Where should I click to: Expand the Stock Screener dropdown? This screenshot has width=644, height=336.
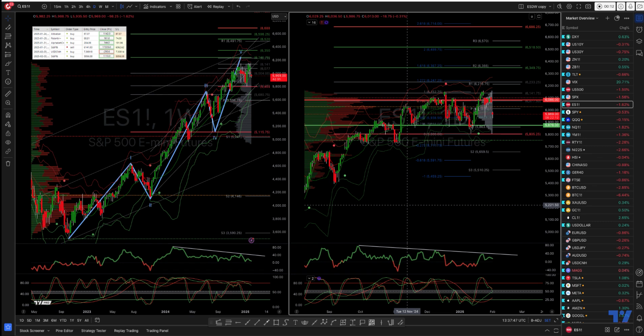coord(48,330)
